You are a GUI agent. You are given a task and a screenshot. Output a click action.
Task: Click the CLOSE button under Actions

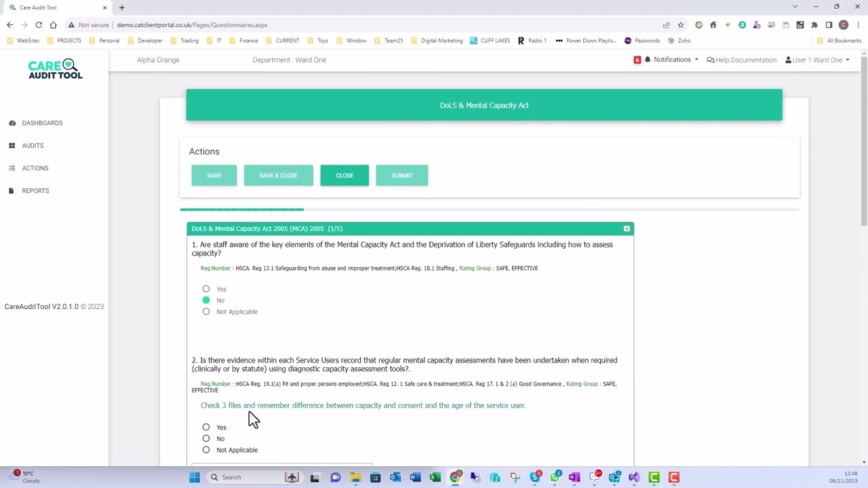[x=344, y=176]
